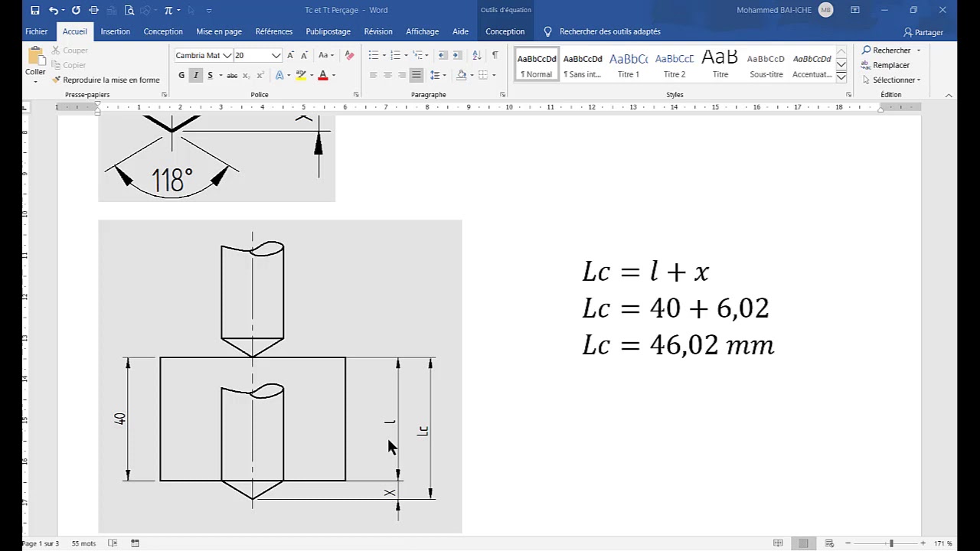
Task: Repeat the last action
Action: pyautogui.click(x=76, y=10)
